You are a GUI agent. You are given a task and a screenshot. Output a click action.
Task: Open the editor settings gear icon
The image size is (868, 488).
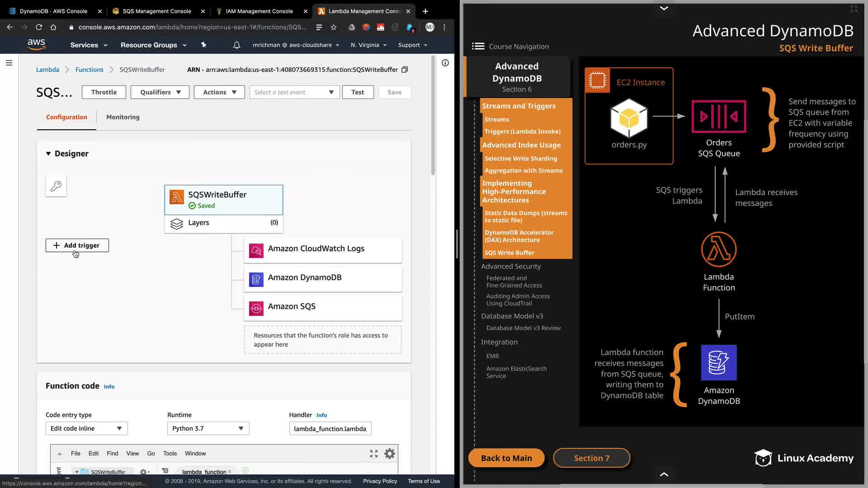click(x=389, y=454)
